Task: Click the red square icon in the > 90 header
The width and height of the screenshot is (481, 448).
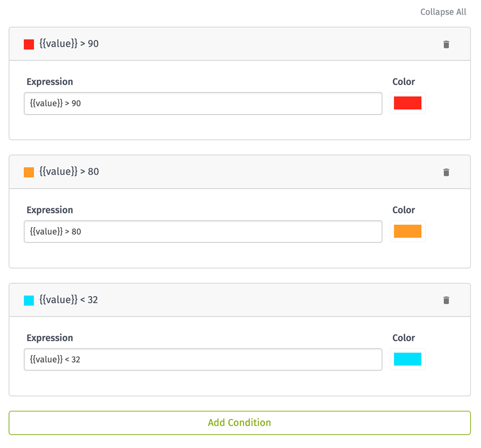Action: click(29, 44)
